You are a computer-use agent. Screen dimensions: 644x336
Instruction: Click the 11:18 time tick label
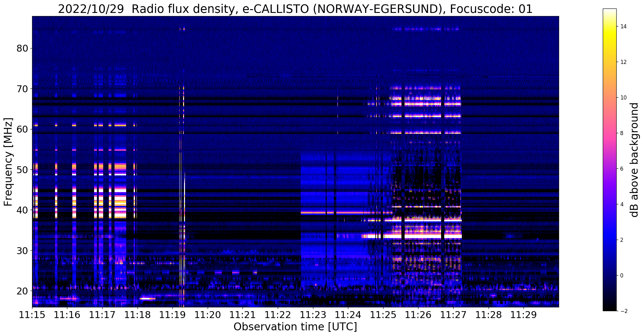(x=137, y=315)
